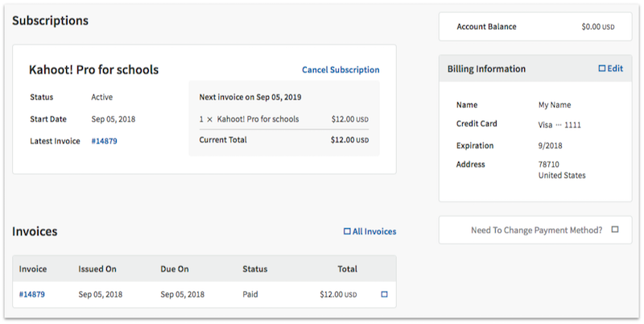Open latest invoice #14879 in subscription card
This screenshot has height=324, width=644.
tap(104, 141)
